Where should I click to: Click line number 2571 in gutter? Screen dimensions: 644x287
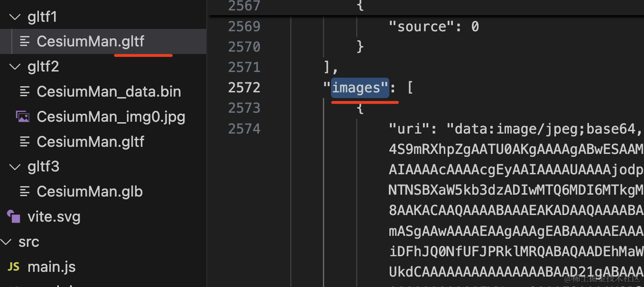click(244, 67)
